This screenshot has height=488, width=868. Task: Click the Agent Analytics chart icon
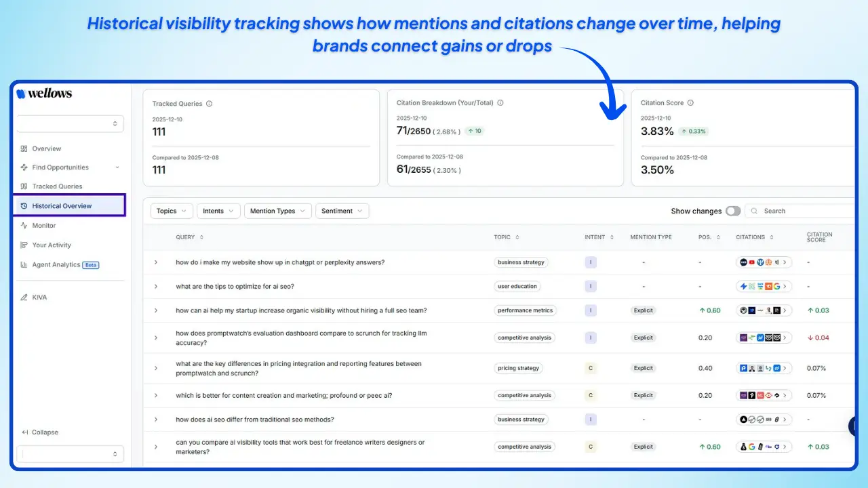(x=24, y=265)
